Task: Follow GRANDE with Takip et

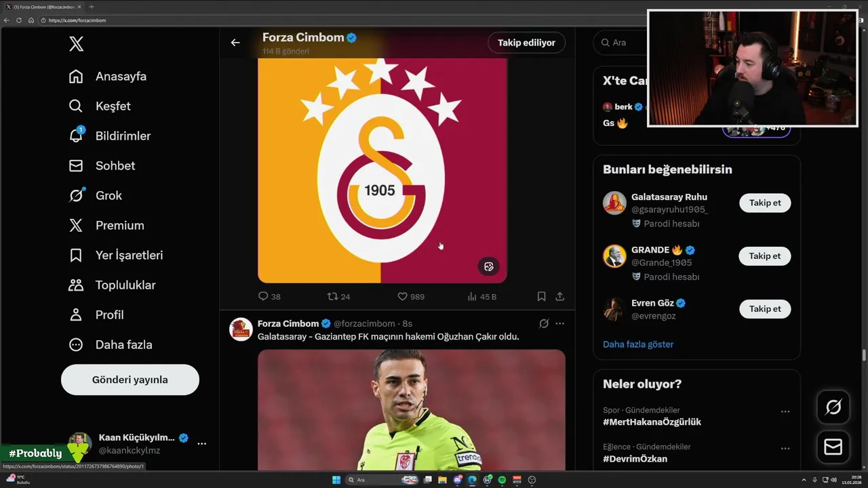Action: click(x=765, y=256)
